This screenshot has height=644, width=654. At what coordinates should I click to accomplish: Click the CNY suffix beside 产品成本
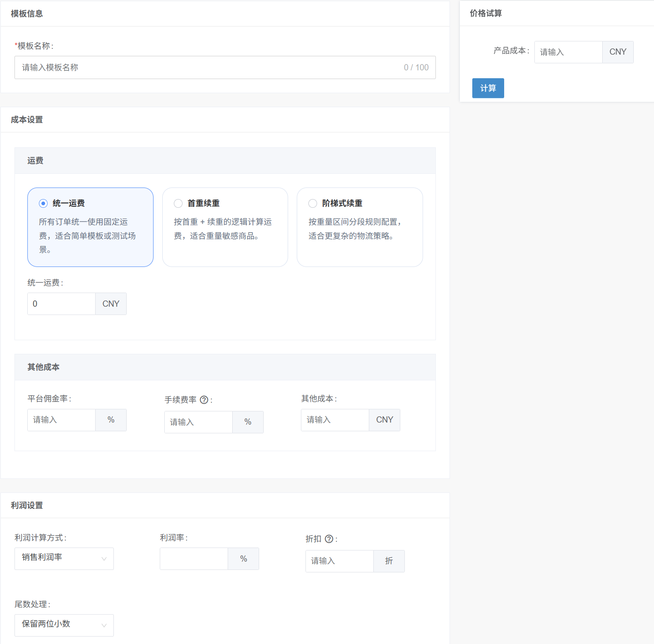click(618, 52)
